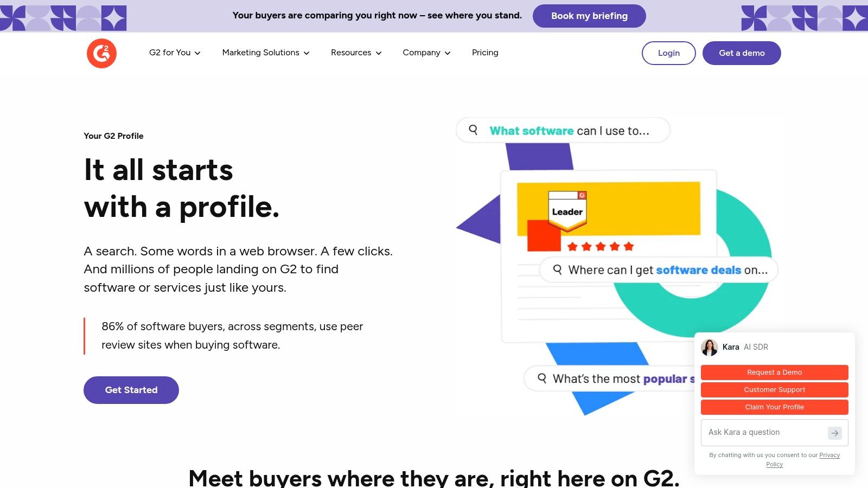
Task: Click the magnifier in 'most popular' search pill
Action: click(x=542, y=378)
